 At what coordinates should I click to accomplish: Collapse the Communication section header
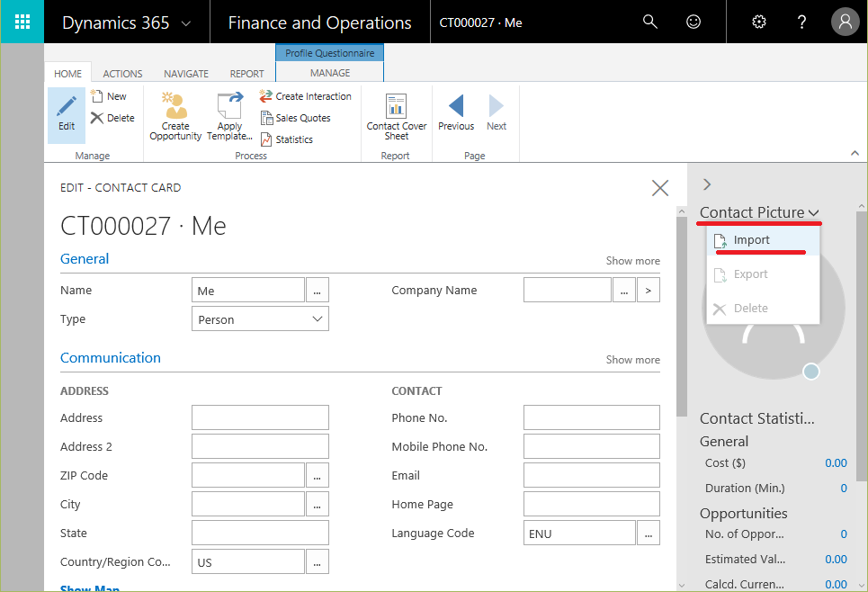point(110,358)
